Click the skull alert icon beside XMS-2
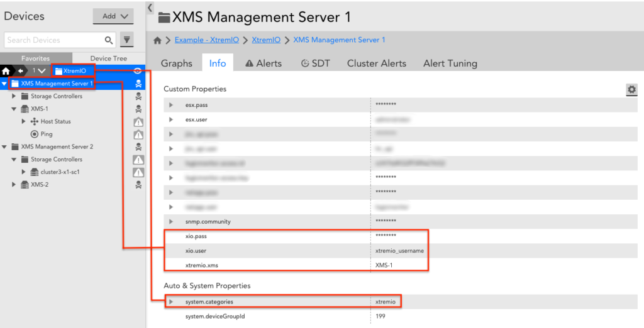 point(138,185)
